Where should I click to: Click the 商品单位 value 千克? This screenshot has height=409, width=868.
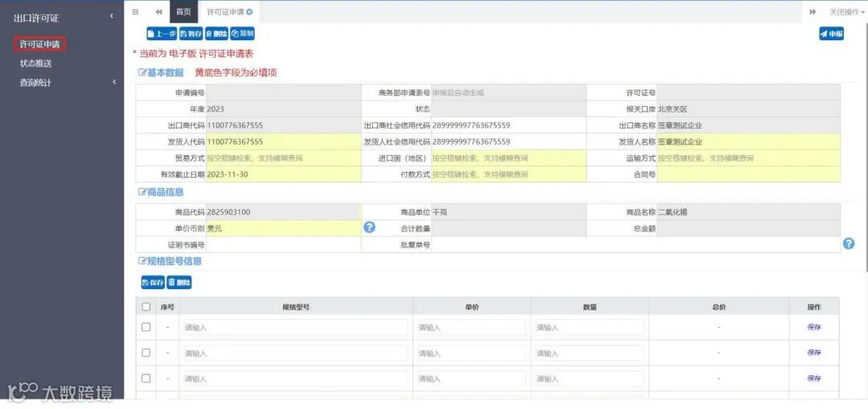click(440, 212)
